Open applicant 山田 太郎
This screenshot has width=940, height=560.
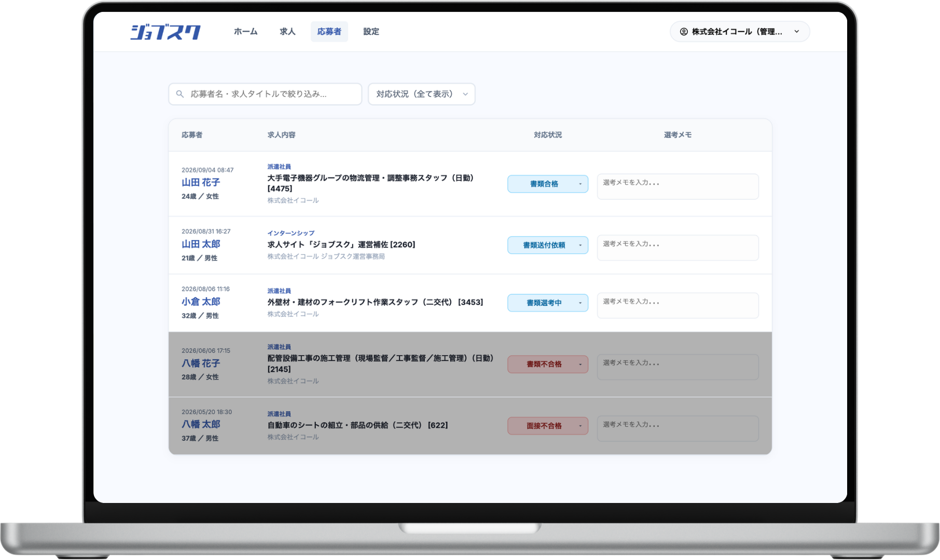pyautogui.click(x=201, y=244)
